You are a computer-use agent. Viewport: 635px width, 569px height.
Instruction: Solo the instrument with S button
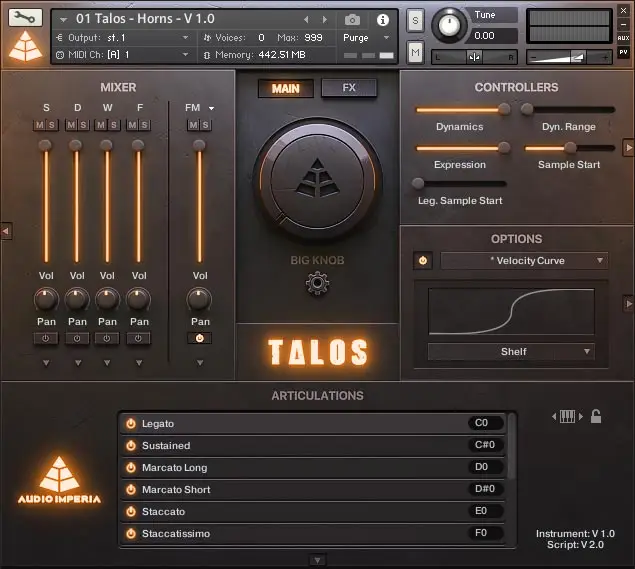click(x=415, y=20)
